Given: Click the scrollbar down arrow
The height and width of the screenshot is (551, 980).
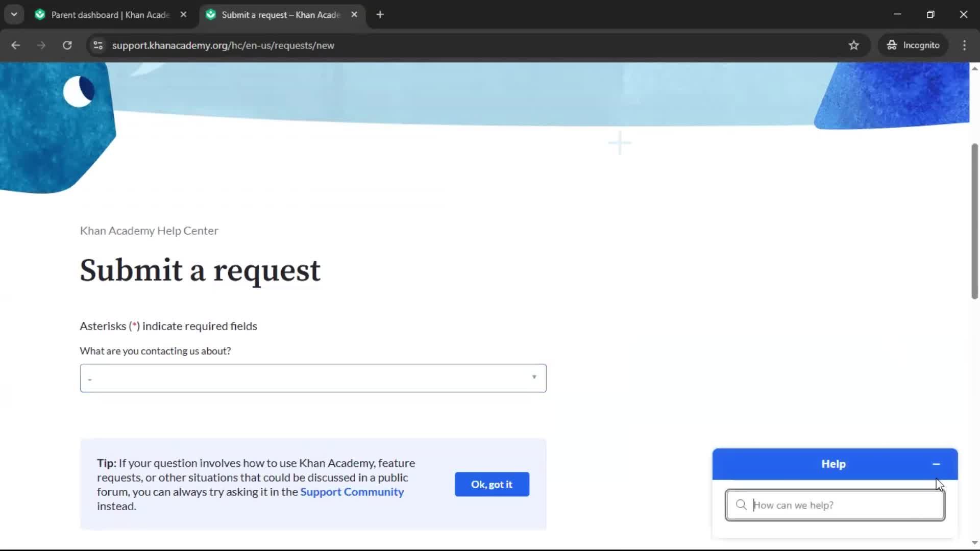Looking at the screenshot, I should 974,543.
